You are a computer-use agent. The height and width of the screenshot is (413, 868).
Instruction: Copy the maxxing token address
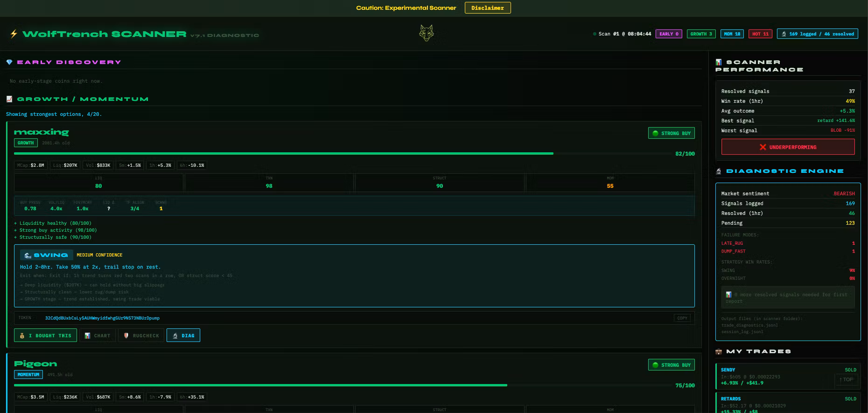point(682,318)
